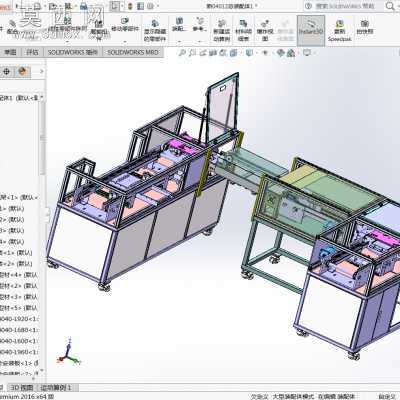Open the Options icon in top bar
400x400 pixels.
pyautogui.click(x=150, y=6)
